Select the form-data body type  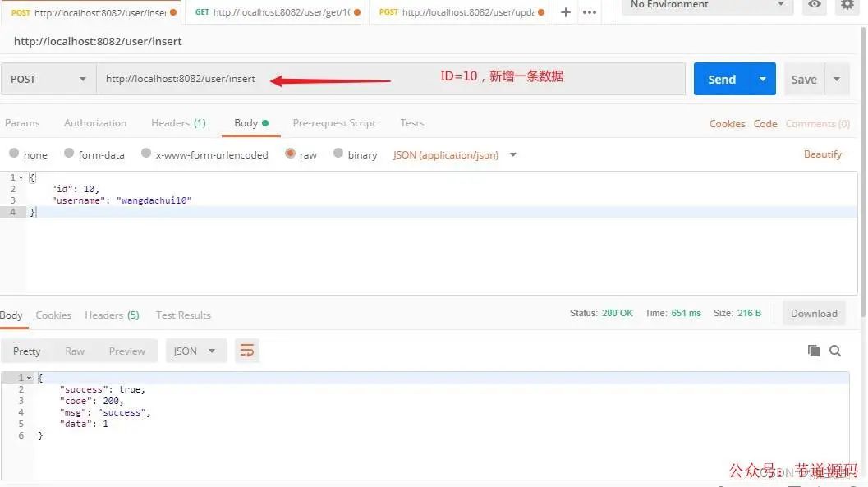click(69, 154)
